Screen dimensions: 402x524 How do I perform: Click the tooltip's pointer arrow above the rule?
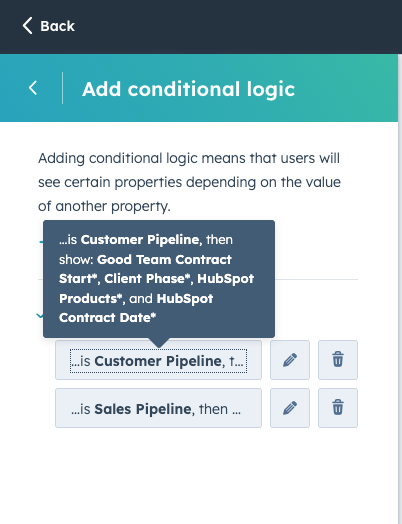point(159,343)
